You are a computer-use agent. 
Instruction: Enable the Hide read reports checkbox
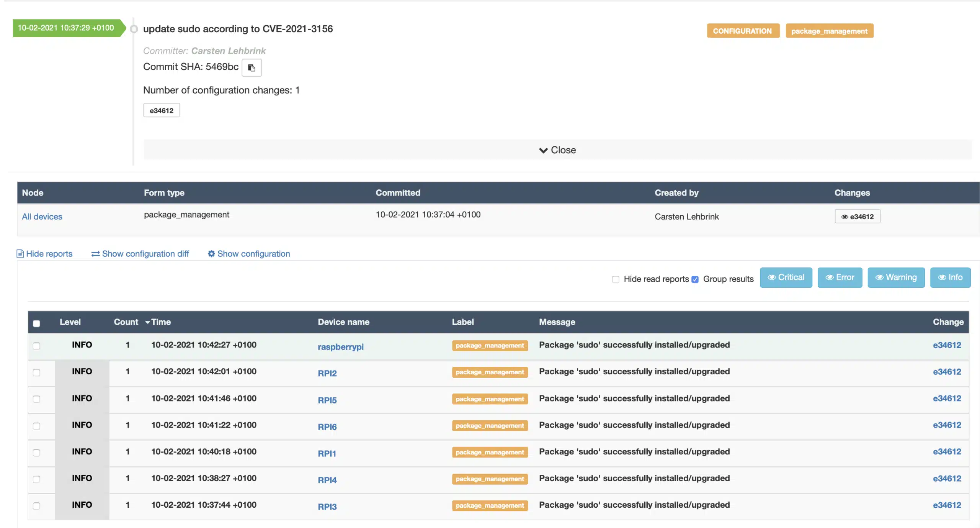click(616, 279)
